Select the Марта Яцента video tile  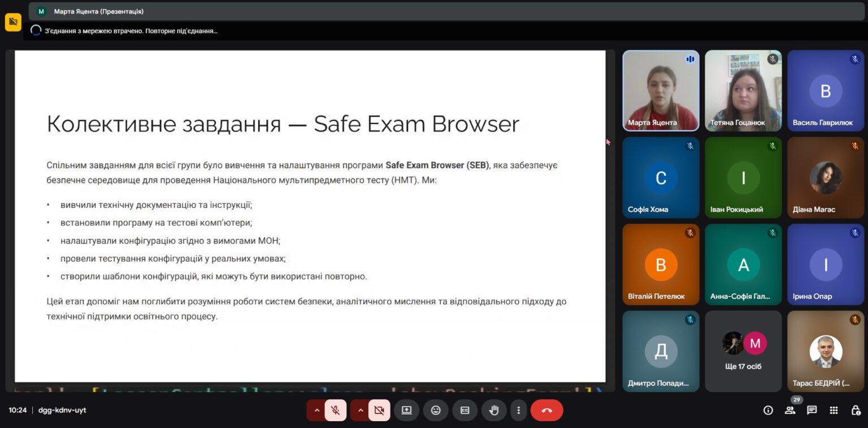point(661,91)
